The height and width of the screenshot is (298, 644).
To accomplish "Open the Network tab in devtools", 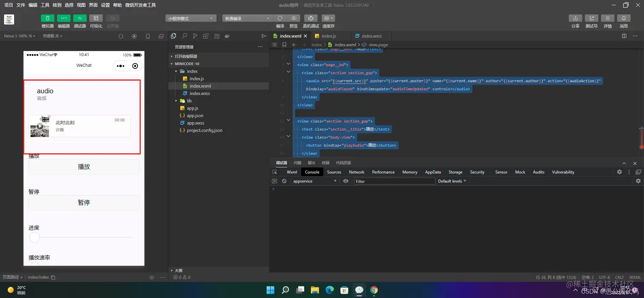I will point(356,172).
